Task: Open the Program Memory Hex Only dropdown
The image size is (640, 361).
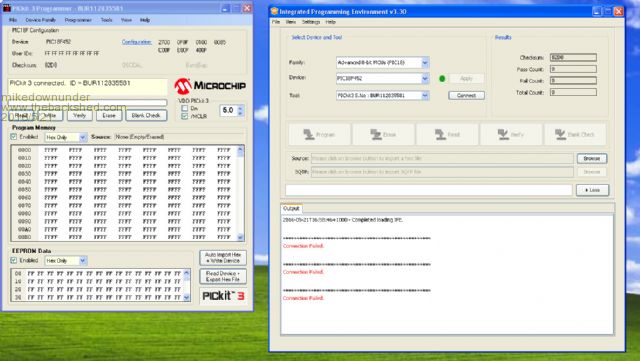Action: [82, 137]
